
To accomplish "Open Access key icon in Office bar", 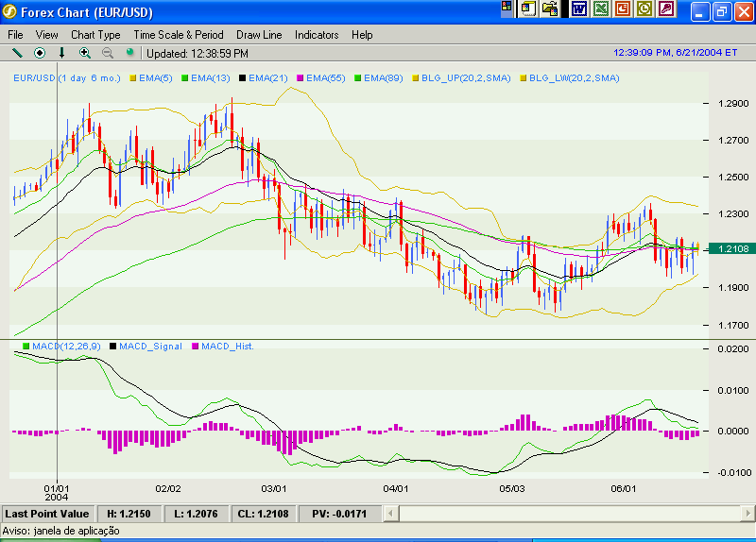I will pos(666,8).
